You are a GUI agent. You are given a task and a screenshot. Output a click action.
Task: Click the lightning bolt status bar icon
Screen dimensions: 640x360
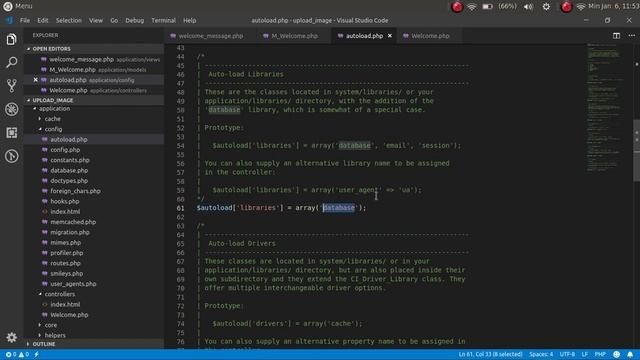[x=36, y=354]
